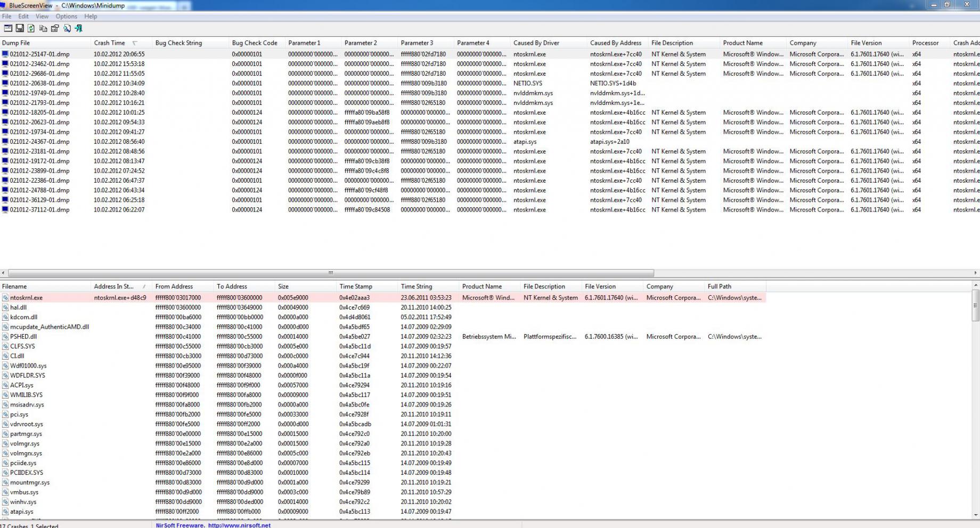Select the 021012-19749-01.dmp row
The height and width of the screenshot is (528, 980).
(490, 93)
